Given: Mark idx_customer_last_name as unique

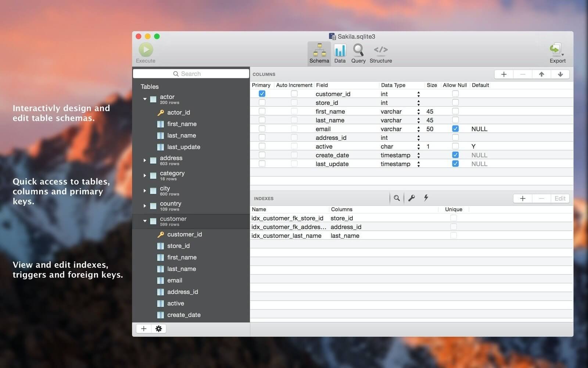Looking at the screenshot, I should coord(453,236).
